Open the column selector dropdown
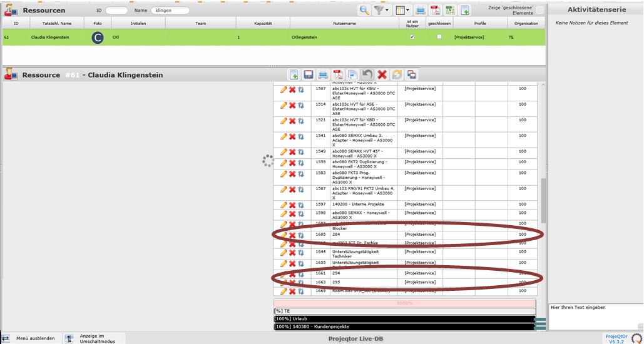The width and height of the screenshot is (644, 344). pyautogui.click(x=404, y=10)
